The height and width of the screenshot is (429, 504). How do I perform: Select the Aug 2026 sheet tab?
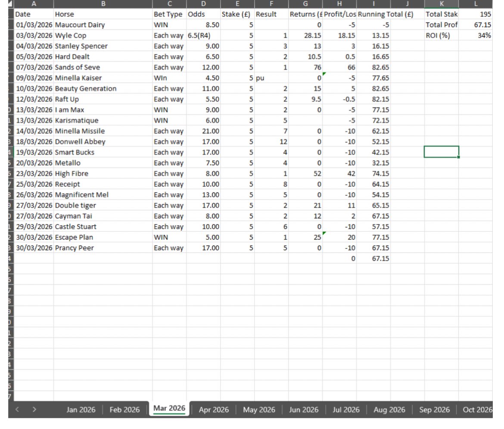tap(389, 410)
